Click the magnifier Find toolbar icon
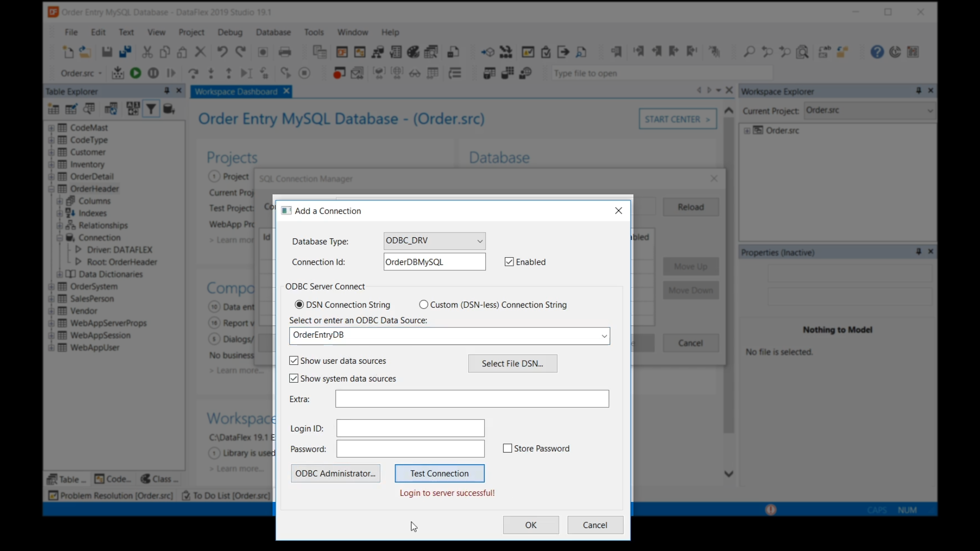Image resolution: width=980 pixels, height=551 pixels. (749, 52)
